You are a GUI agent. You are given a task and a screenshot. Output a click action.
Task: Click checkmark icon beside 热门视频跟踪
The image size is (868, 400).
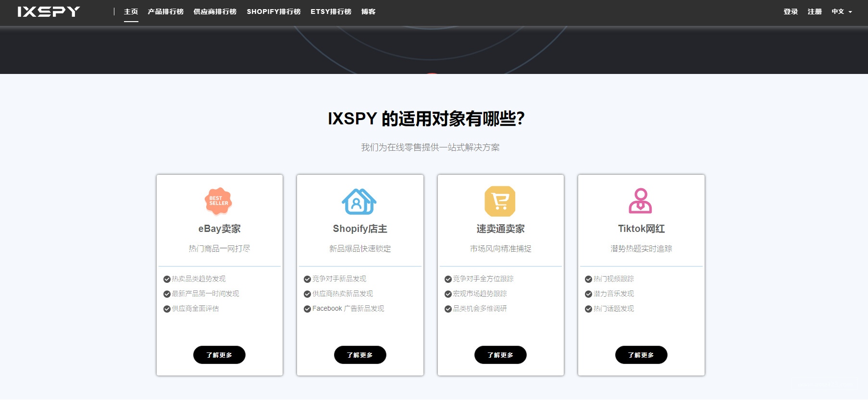click(x=588, y=279)
